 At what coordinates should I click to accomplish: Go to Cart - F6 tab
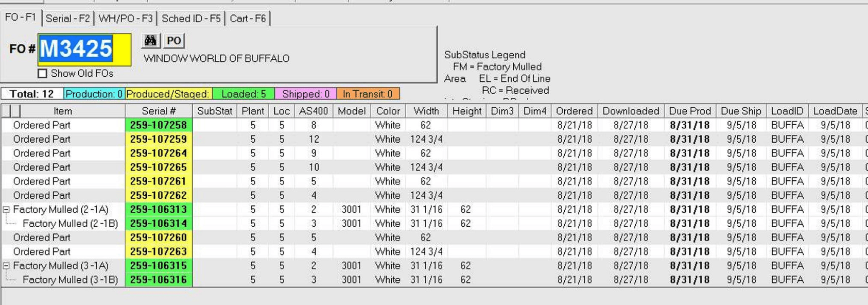[248, 19]
